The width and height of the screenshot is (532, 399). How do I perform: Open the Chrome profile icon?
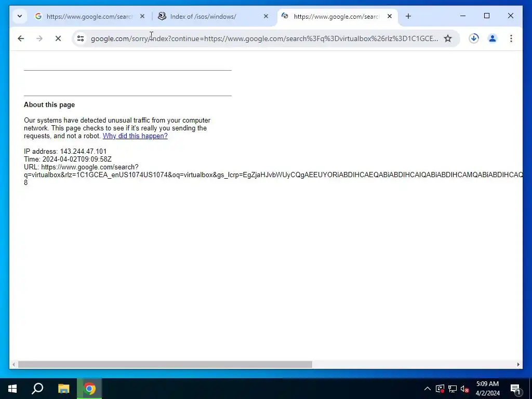pyautogui.click(x=493, y=38)
